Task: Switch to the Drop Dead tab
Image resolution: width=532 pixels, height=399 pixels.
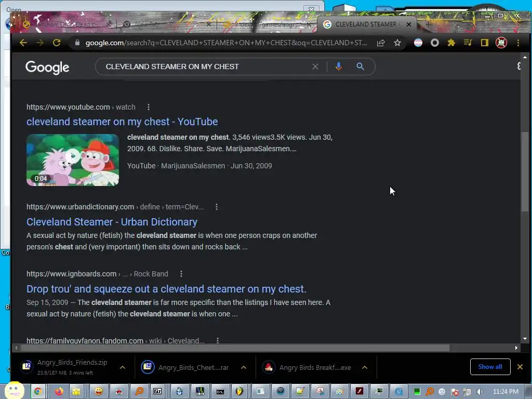Action: point(66,24)
